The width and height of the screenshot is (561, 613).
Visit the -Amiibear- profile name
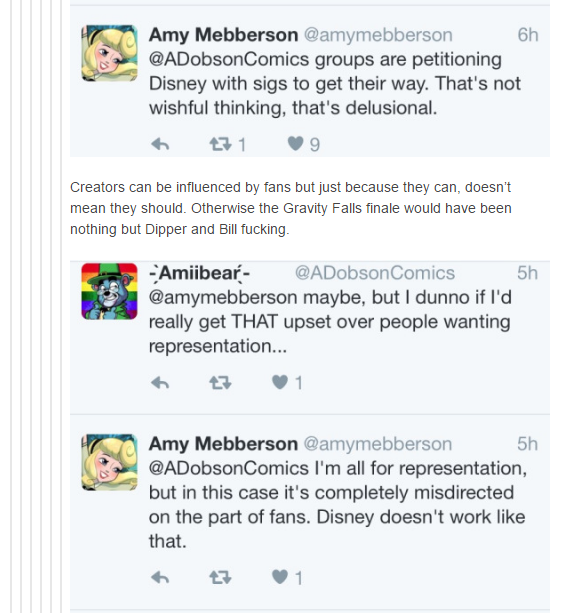coord(199,273)
